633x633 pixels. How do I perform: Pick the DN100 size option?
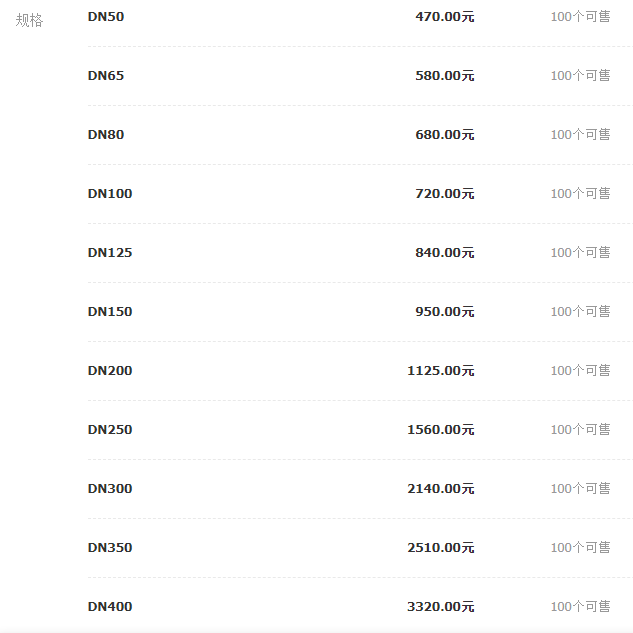(x=110, y=194)
